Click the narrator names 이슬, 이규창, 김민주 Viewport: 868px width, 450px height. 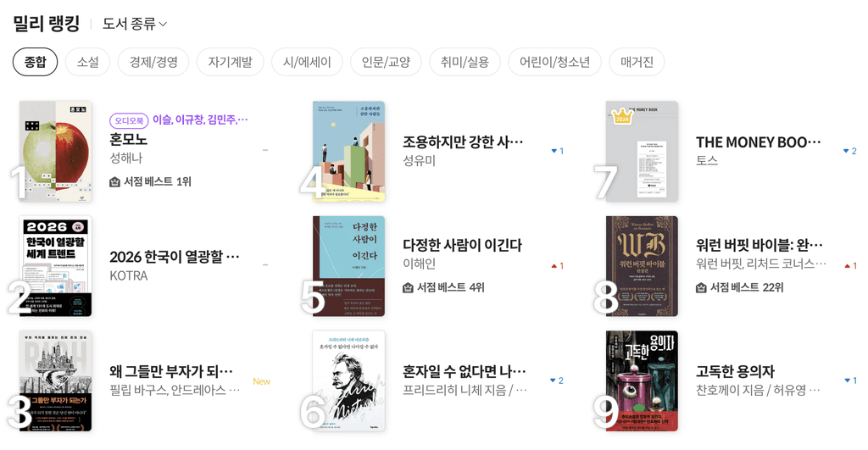[x=200, y=119]
